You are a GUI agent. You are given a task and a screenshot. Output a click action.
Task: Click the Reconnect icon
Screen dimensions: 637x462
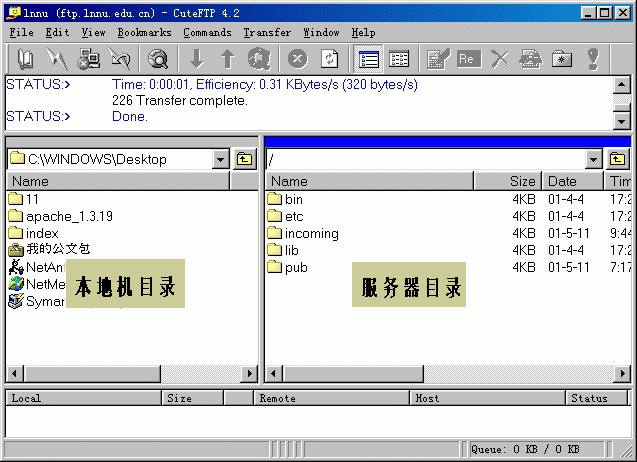pos(119,59)
